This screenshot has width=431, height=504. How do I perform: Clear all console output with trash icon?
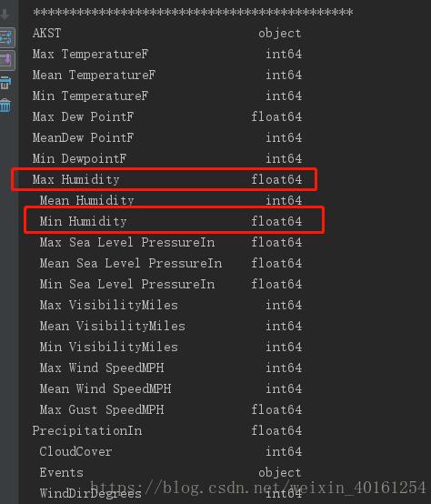point(5,106)
